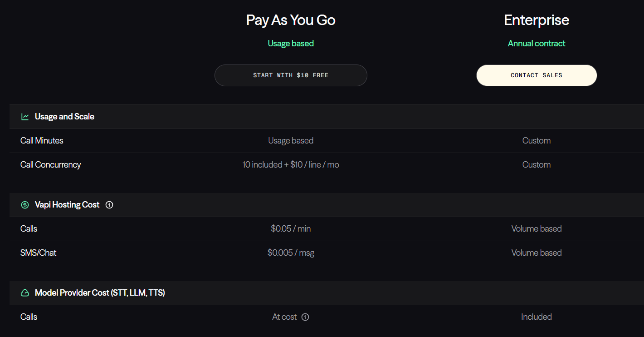Image resolution: width=644 pixels, height=337 pixels.
Task: Click the Vapi Hosting Cost dollar icon
Action: click(25, 205)
